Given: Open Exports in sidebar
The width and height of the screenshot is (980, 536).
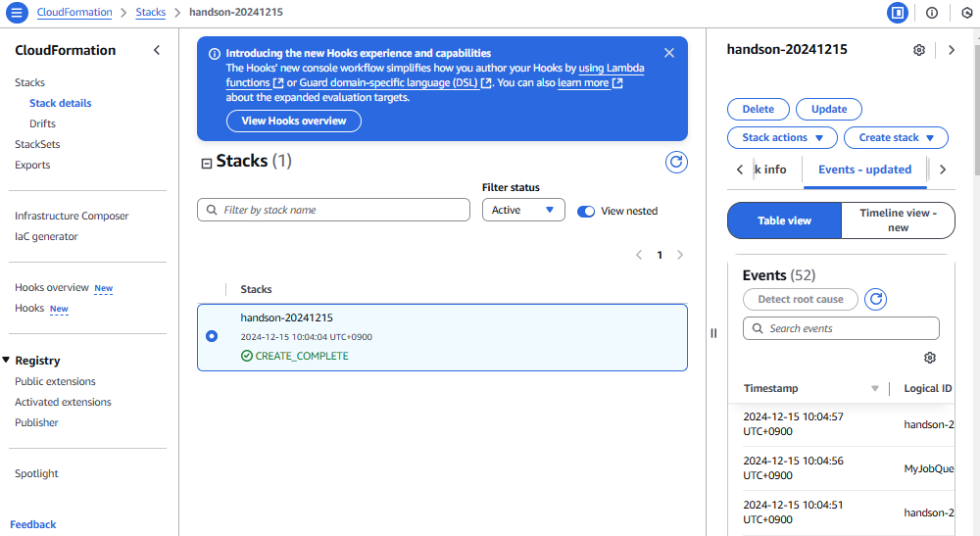Looking at the screenshot, I should coord(32,165).
